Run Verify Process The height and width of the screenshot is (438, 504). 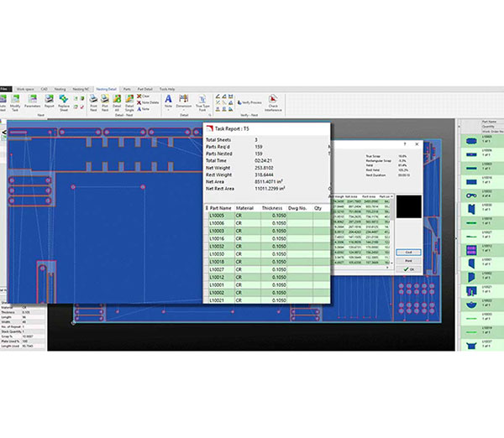pyautogui.click(x=249, y=102)
